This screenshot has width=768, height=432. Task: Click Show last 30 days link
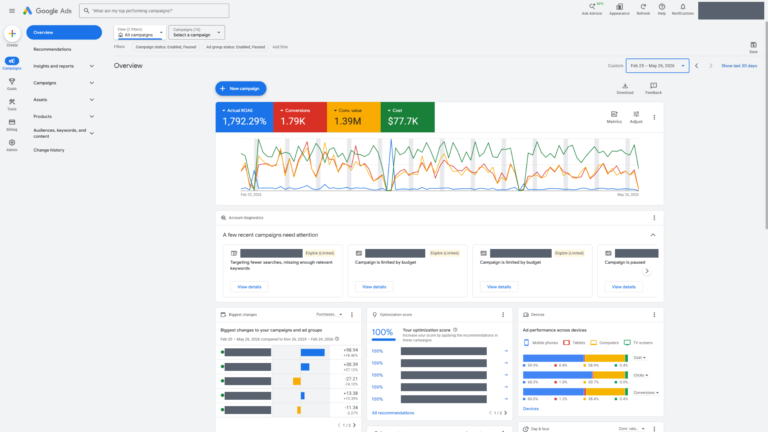coord(739,66)
